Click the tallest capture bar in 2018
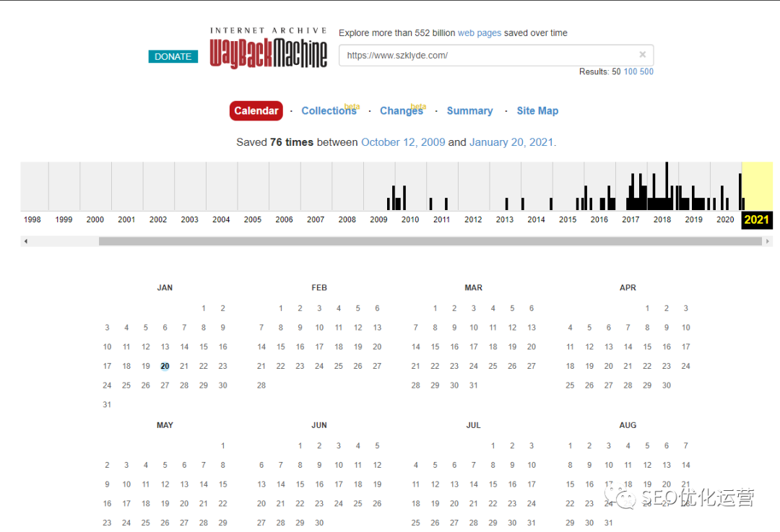780x532 pixels. coord(667,186)
